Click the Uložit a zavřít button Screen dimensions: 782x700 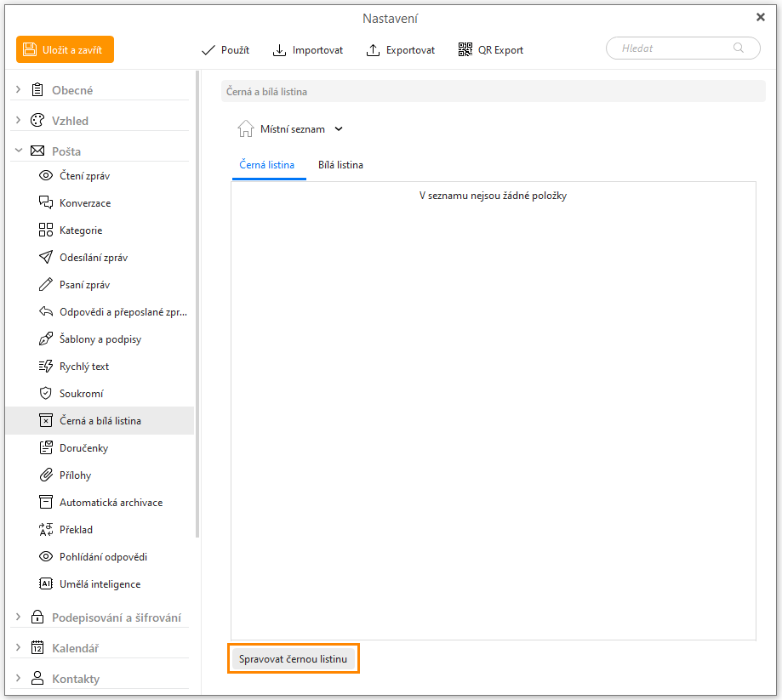click(x=65, y=49)
